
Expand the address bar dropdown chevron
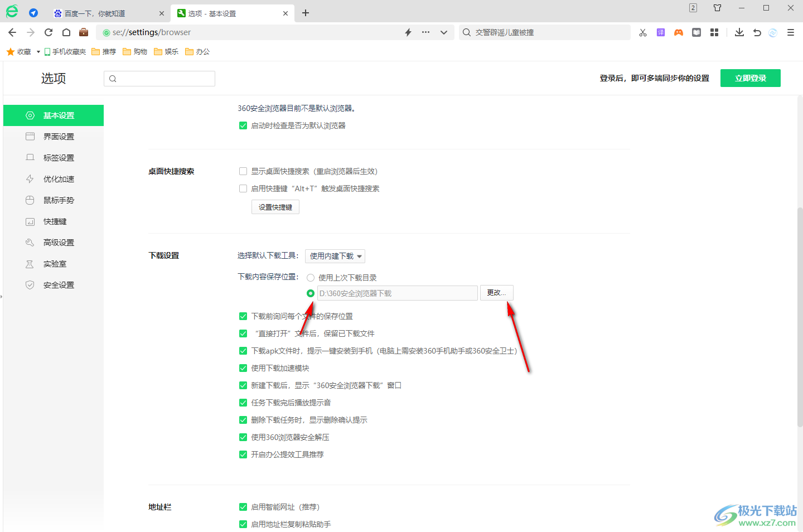pyautogui.click(x=444, y=32)
